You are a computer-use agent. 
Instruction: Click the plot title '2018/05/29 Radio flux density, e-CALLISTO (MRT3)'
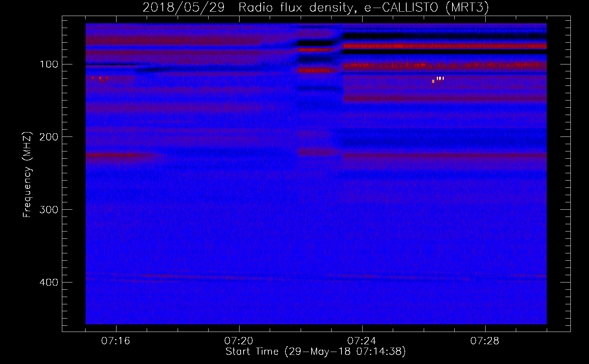(x=316, y=7)
